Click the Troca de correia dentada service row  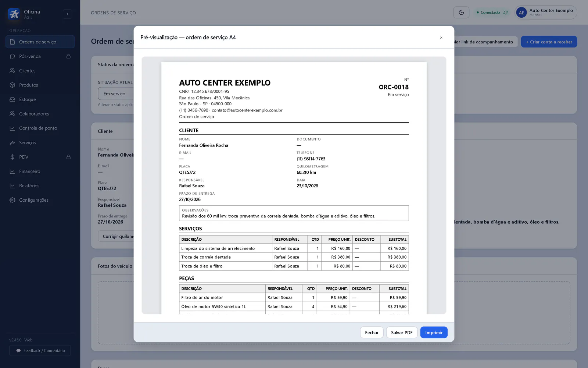294,257
